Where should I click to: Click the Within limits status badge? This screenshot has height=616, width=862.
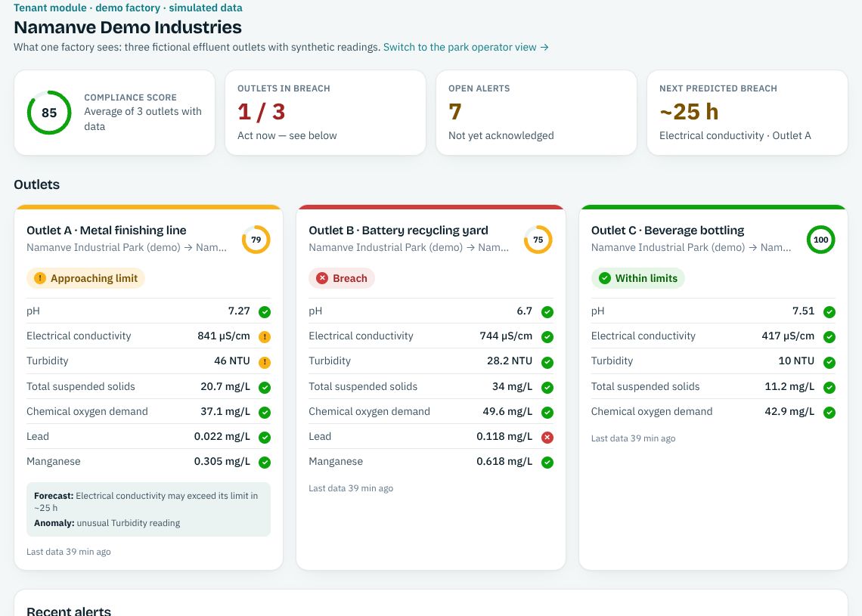[637, 278]
